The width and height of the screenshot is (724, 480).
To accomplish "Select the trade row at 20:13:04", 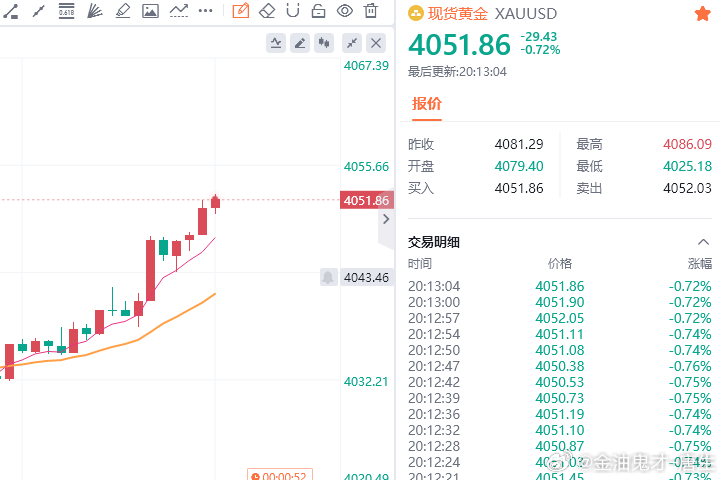I will point(560,286).
